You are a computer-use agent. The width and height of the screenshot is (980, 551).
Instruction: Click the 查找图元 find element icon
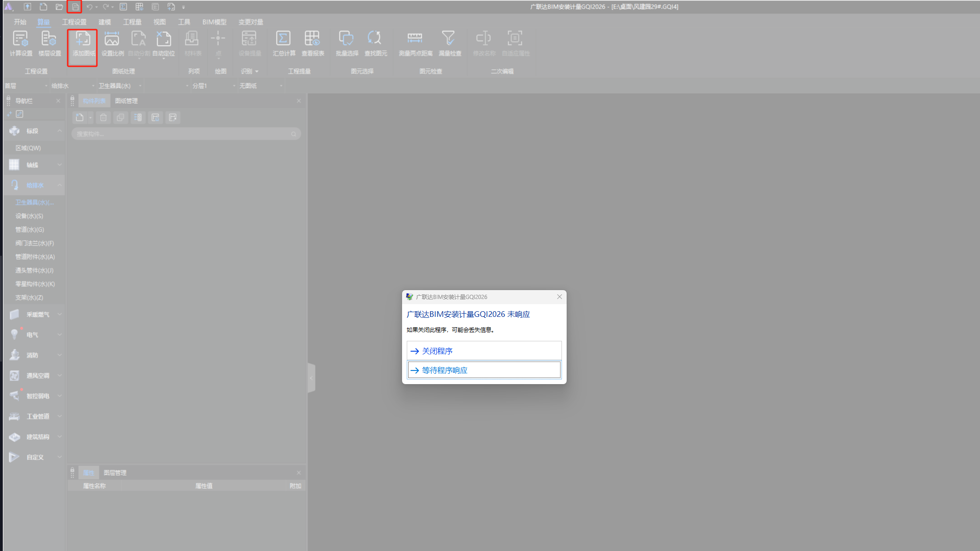[376, 43]
